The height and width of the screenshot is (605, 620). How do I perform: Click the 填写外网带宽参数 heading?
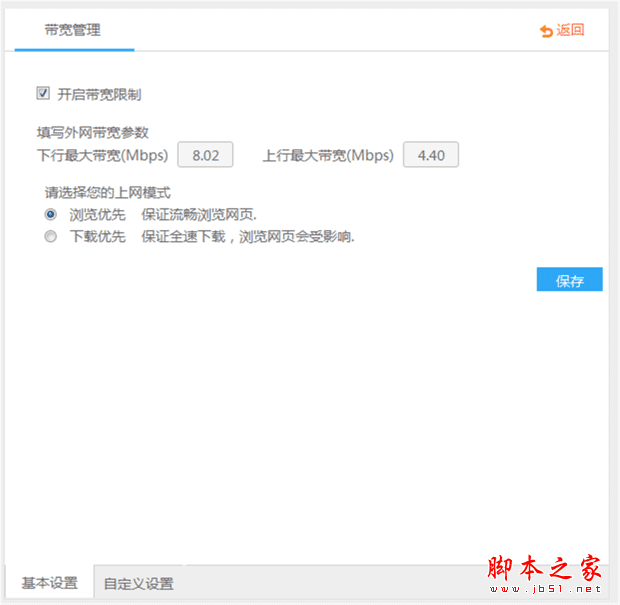pos(93,132)
